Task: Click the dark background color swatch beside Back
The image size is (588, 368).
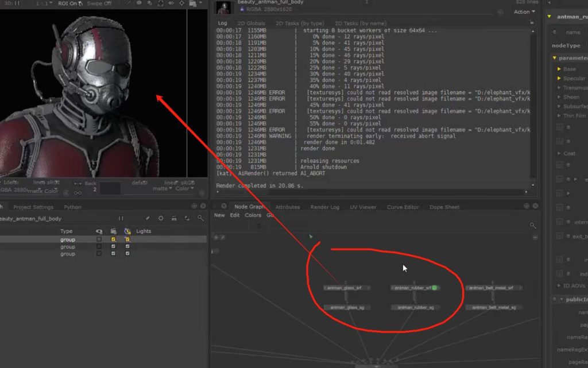Action: [x=111, y=189]
